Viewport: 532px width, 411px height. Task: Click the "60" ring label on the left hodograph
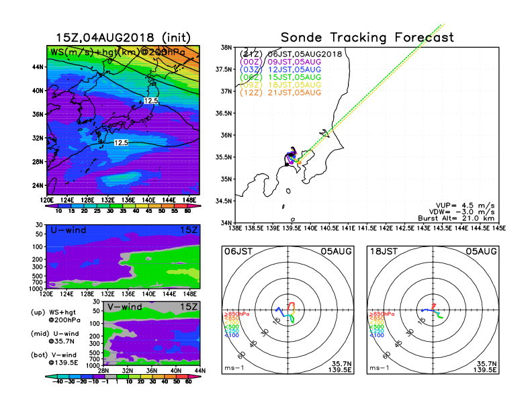click(x=242, y=355)
